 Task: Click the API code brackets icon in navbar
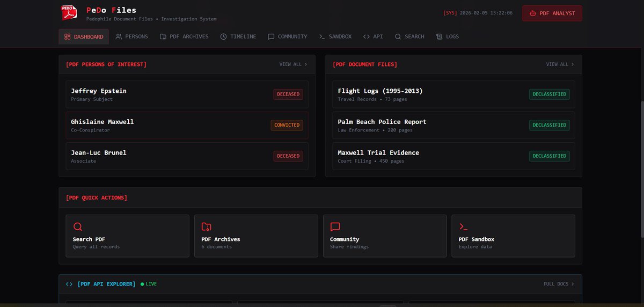point(367,36)
